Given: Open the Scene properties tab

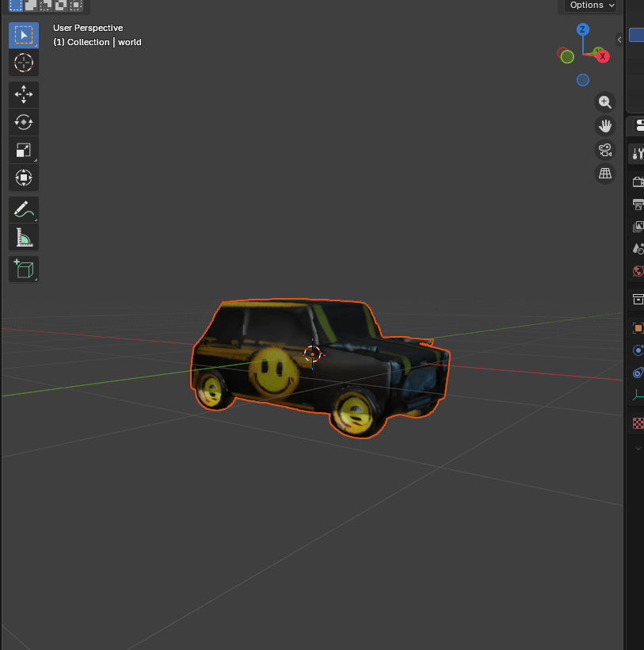Looking at the screenshot, I should coord(638,249).
